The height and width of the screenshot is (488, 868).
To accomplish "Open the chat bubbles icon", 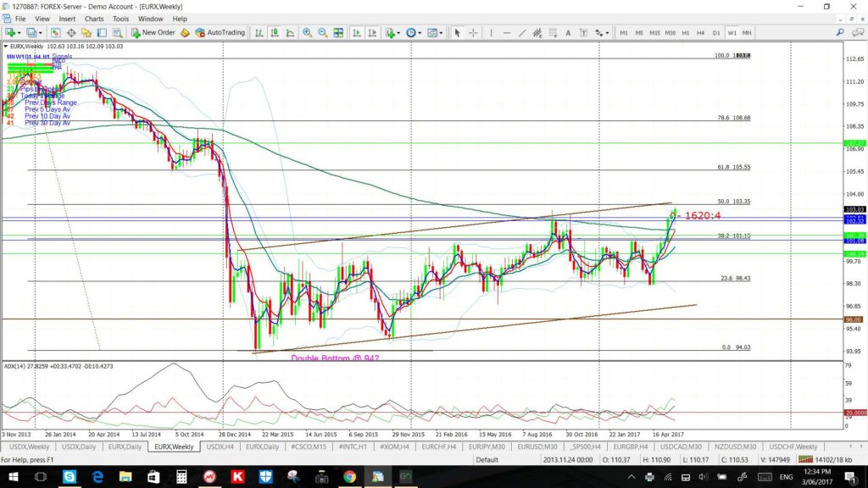I will coord(858,33).
